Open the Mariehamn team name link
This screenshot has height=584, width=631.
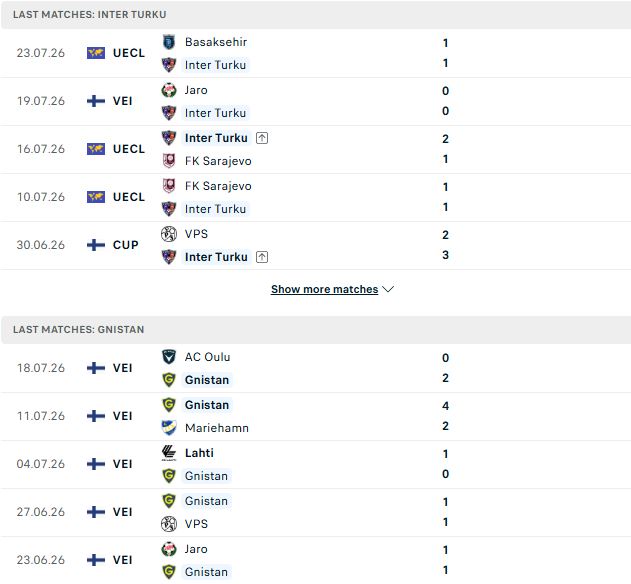[x=217, y=428]
